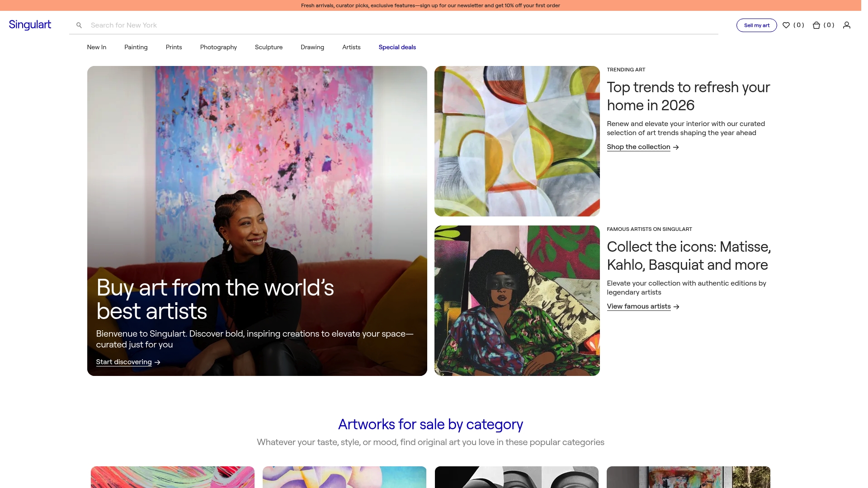Image resolution: width=868 pixels, height=488 pixels.
Task: Click the arrow beside View famous artists
Action: point(676,307)
